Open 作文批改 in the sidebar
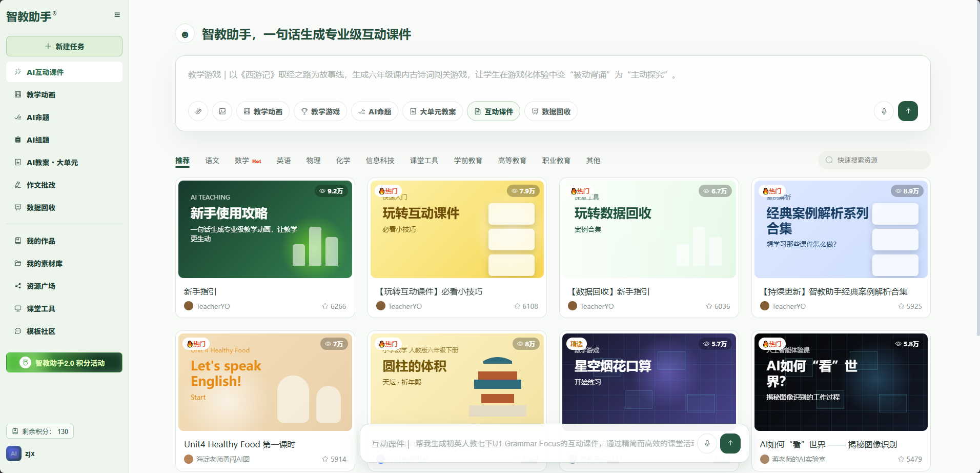This screenshot has height=473, width=980. point(64,185)
